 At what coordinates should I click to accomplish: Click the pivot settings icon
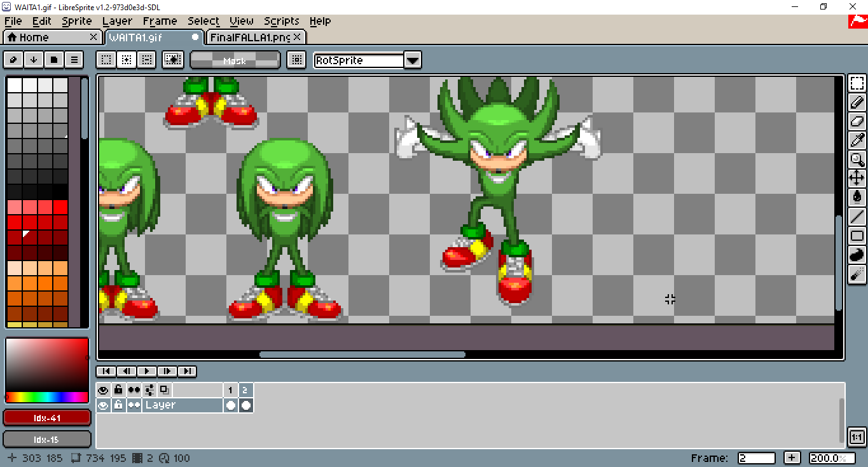(x=295, y=60)
